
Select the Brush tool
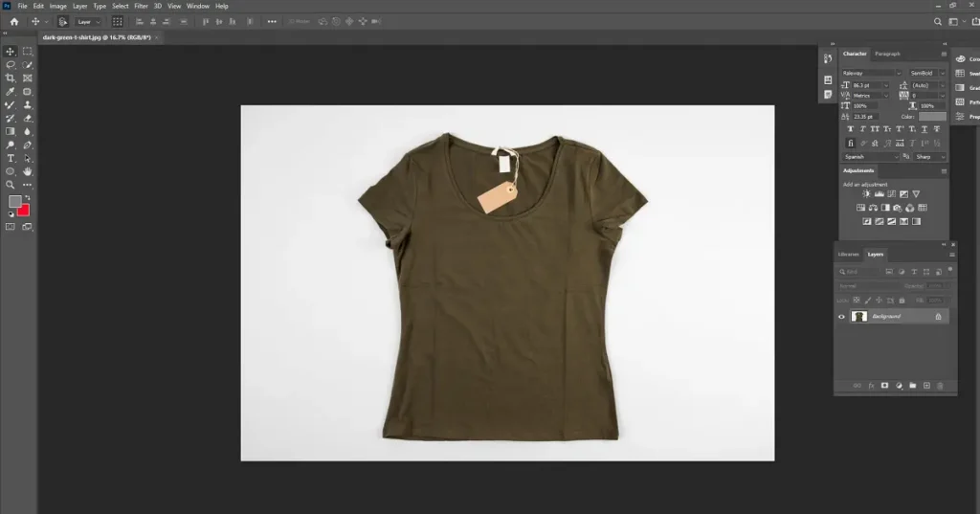[10, 105]
